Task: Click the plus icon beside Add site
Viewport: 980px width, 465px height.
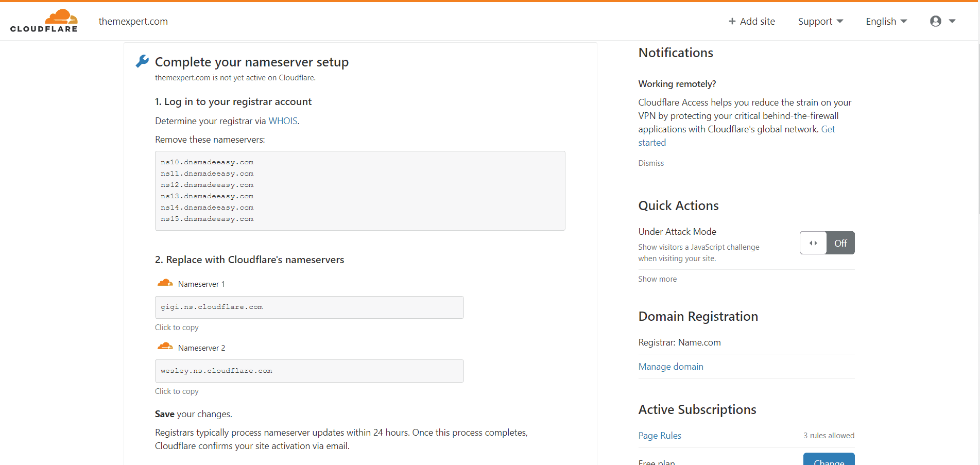Action: tap(732, 21)
